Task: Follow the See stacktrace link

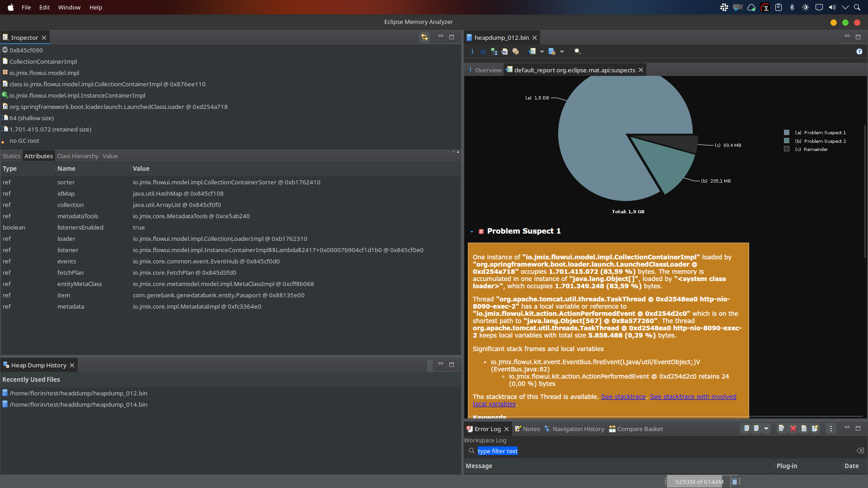Action: 623,397
